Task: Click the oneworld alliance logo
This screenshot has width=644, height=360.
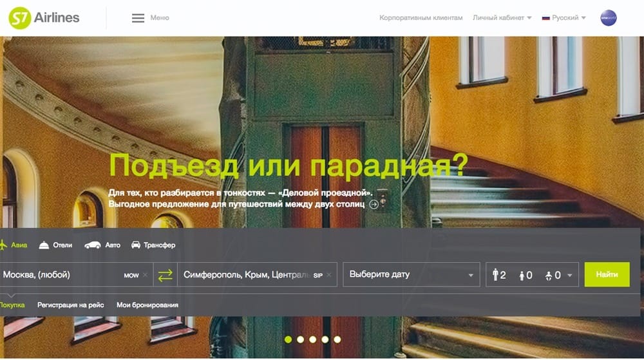Action: 608,18
